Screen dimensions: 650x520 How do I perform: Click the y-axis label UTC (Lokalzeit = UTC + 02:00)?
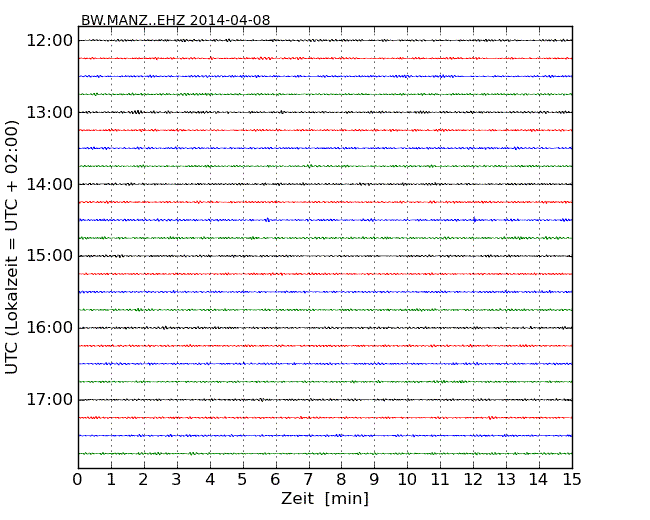click(12, 247)
